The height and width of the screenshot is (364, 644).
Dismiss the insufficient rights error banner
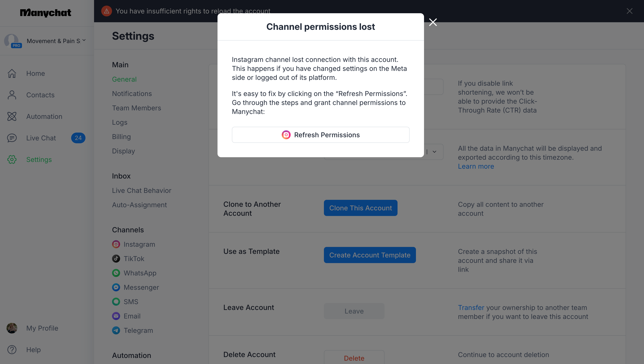click(629, 11)
